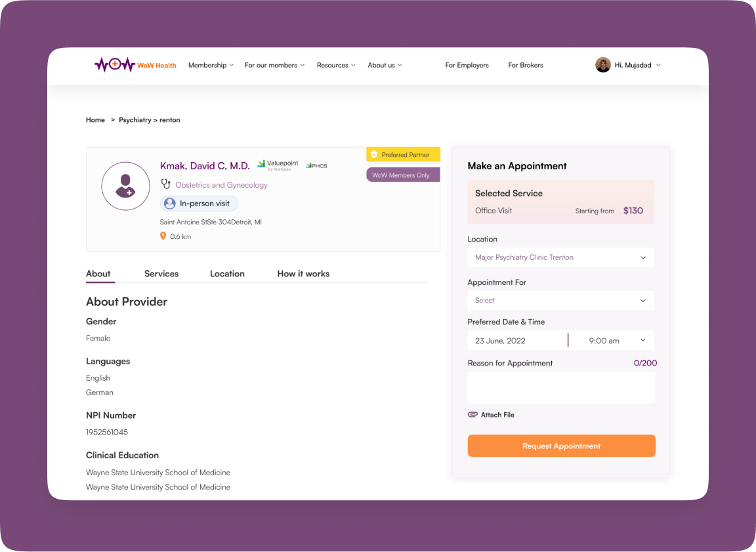The height and width of the screenshot is (552, 756).
Task: Click the paperclip Attach File icon
Action: 472,415
